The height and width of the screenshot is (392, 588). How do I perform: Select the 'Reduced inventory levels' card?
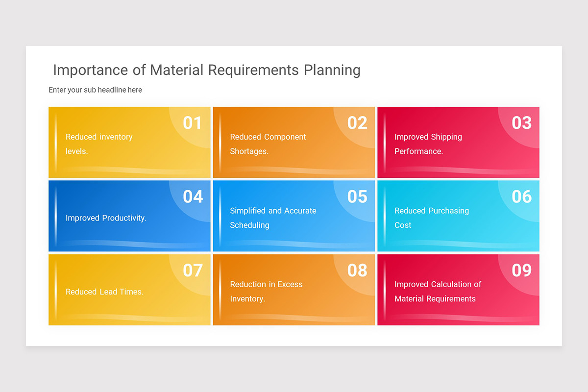(129, 142)
